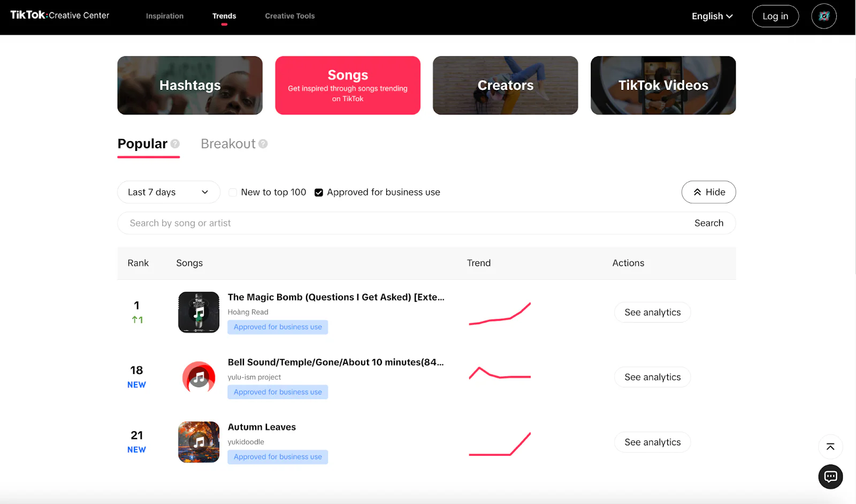Expand the Last 7 days dropdown
The height and width of the screenshot is (504, 856).
(168, 192)
